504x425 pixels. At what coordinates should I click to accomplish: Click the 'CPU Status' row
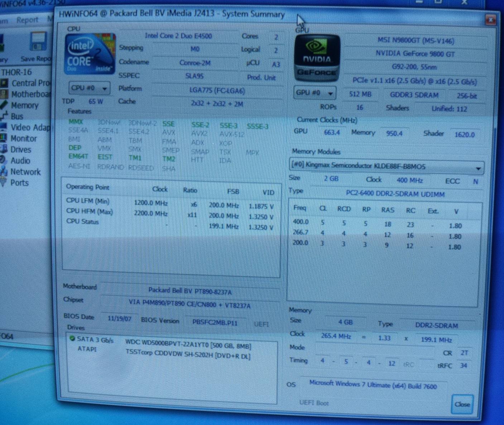170,224
